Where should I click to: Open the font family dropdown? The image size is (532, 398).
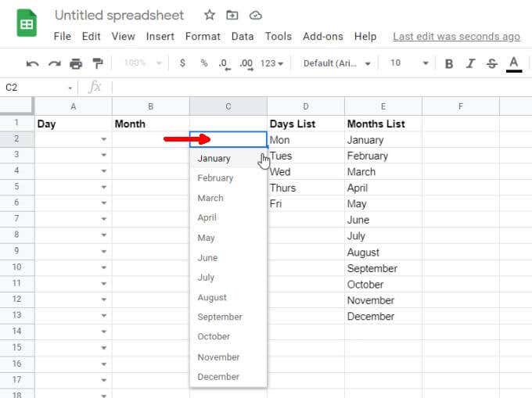pyautogui.click(x=336, y=63)
